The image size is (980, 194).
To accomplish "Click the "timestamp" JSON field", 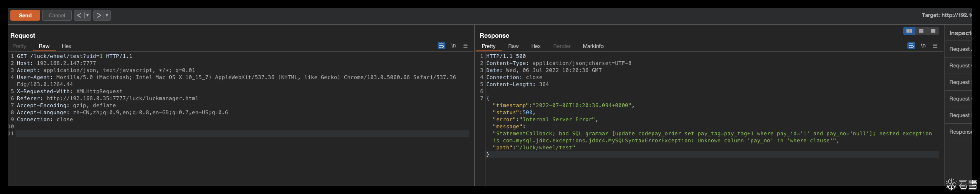I will click(x=563, y=105).
